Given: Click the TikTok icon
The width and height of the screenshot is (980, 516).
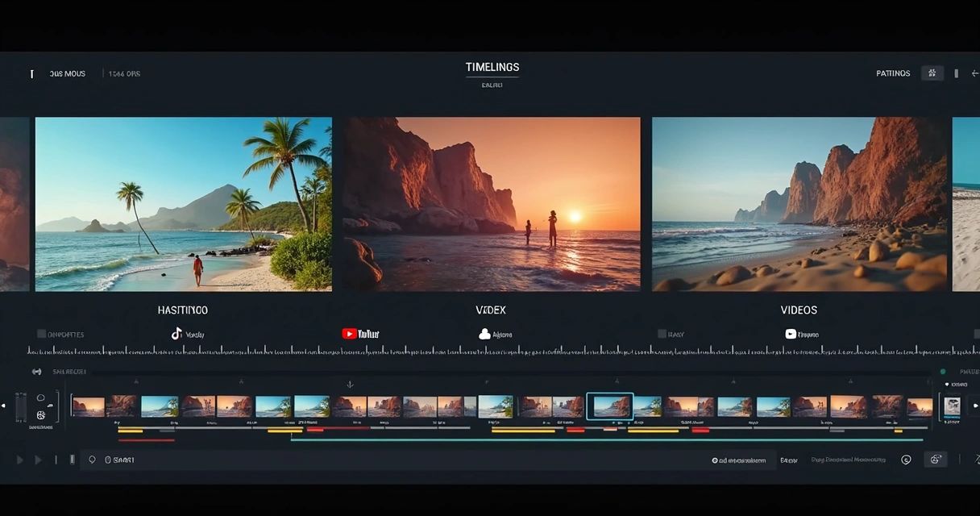Looking at the screenshot, I should (x=176, y=334).
